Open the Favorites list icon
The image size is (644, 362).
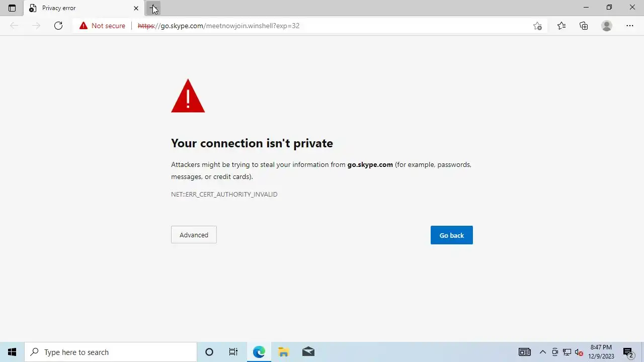point(561,26)
